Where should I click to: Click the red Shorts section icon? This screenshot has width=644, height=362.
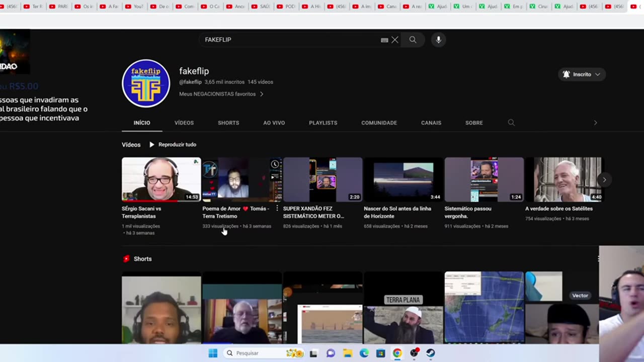click(126, 259)
